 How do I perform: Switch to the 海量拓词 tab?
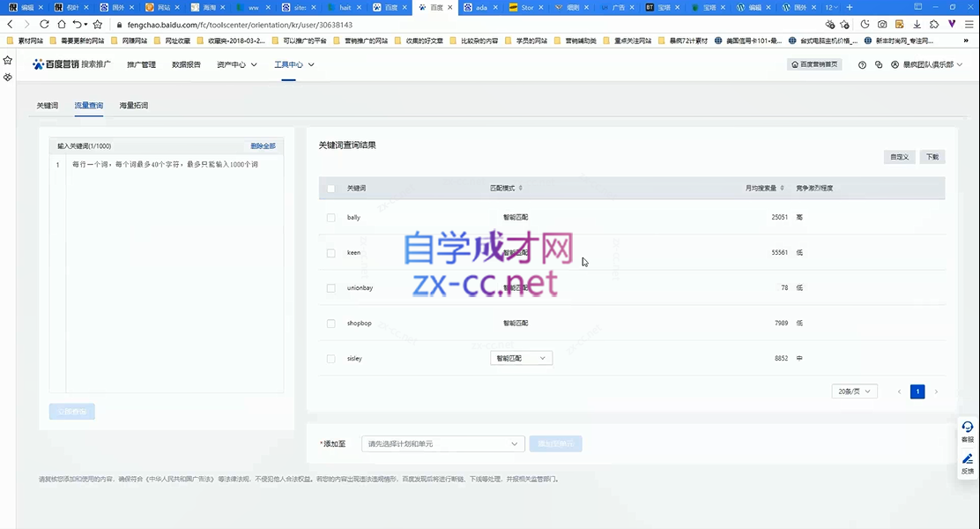pos(134,106)
